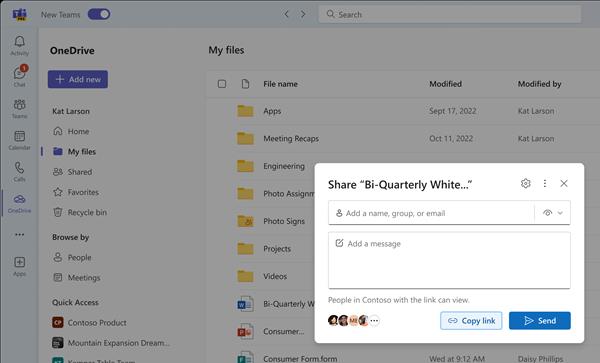Open the Projects folder name

pos(277,249)
